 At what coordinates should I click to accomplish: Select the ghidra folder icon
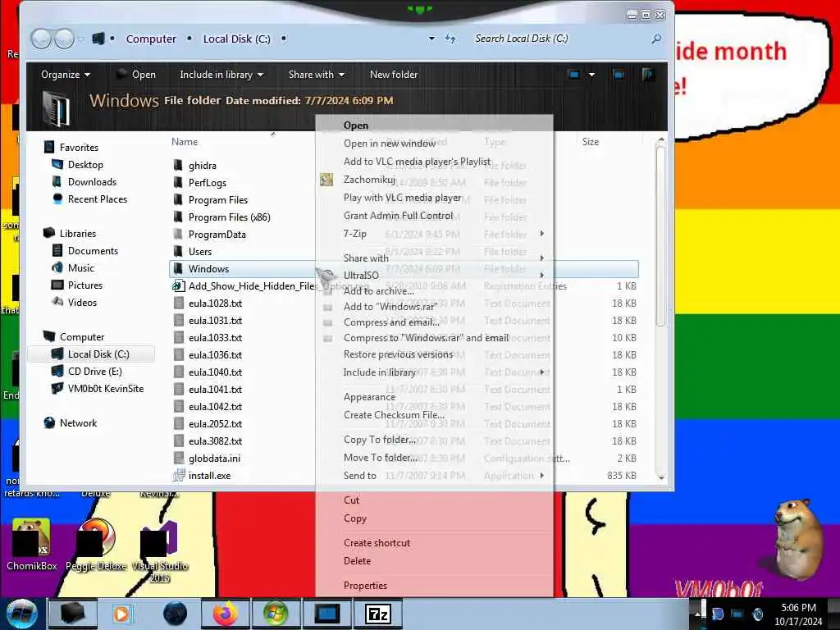(178, 165)
